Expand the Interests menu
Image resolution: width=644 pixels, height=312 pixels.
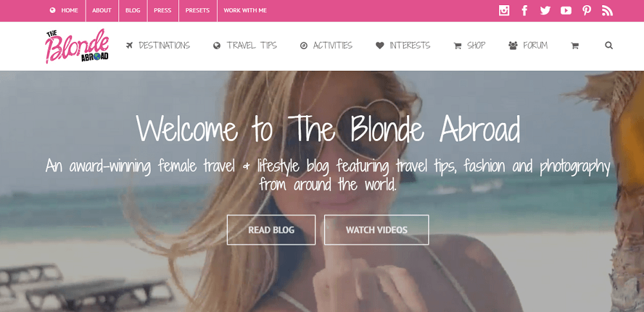pyautogui.click(x=403, y=45)
